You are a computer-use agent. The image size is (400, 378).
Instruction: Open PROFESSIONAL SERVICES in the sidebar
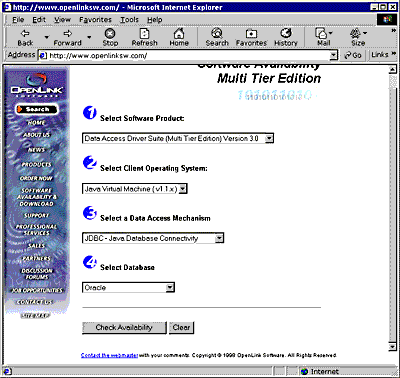[x=36, y=230]
